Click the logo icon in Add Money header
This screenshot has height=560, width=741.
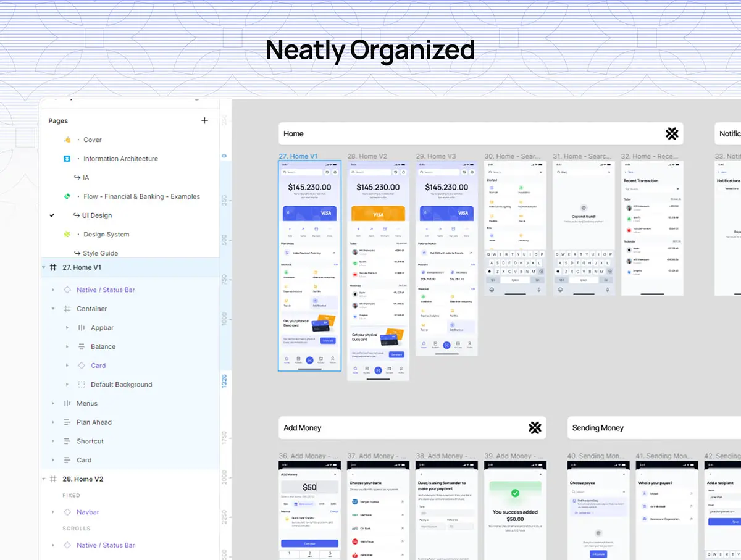pos(535,427)
